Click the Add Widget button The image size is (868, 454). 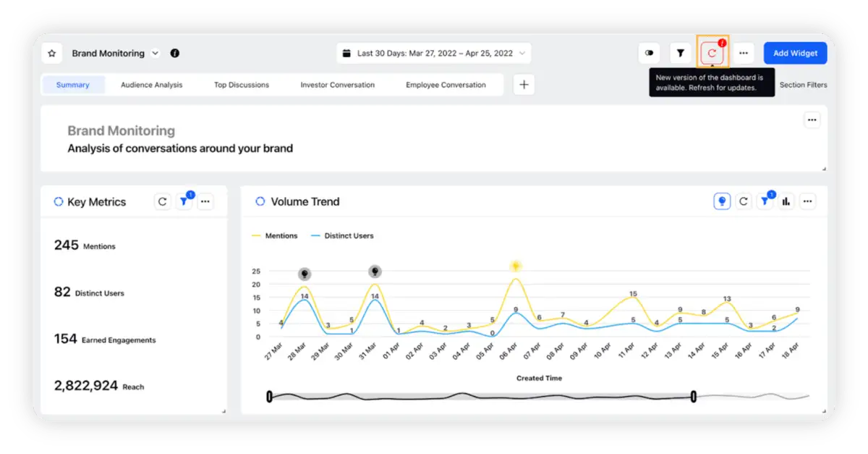pos(794,52)
